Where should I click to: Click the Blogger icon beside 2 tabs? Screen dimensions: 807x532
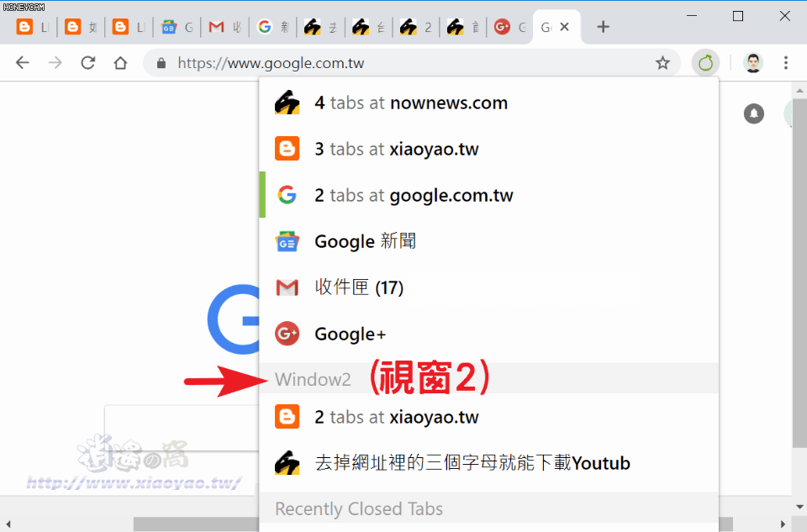pyautogui.click(x=287, y=417)
